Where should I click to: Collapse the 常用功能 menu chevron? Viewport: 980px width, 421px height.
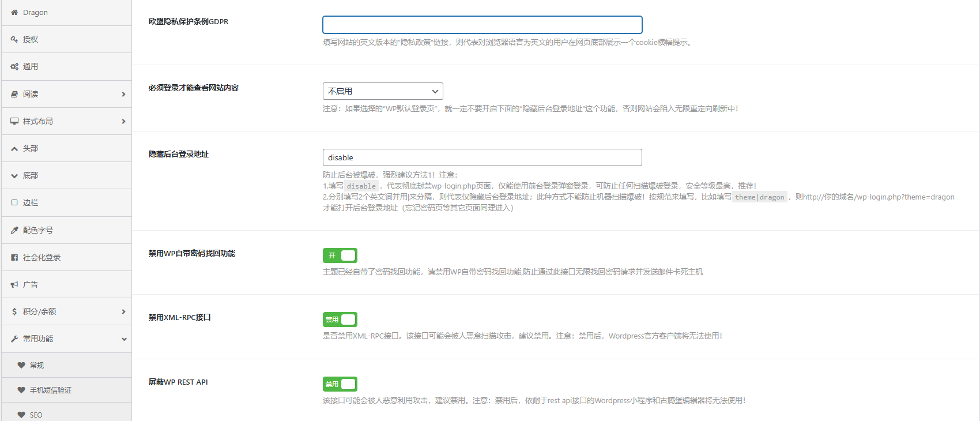pos(123,339)
